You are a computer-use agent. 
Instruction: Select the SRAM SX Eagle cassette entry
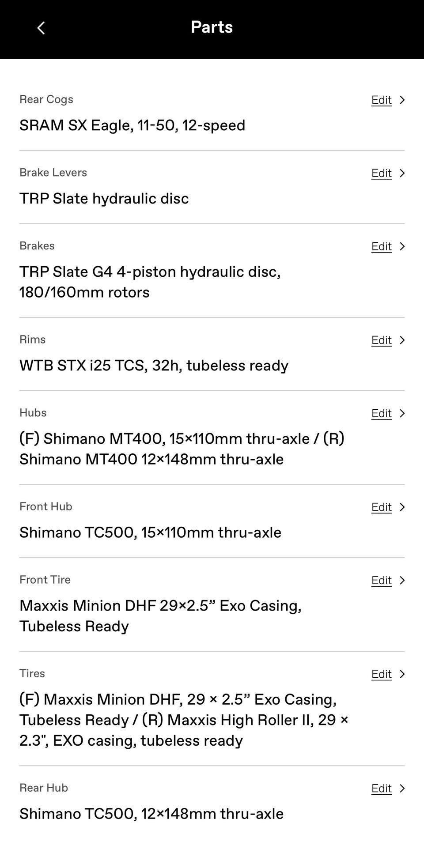[x=132, y=125]
